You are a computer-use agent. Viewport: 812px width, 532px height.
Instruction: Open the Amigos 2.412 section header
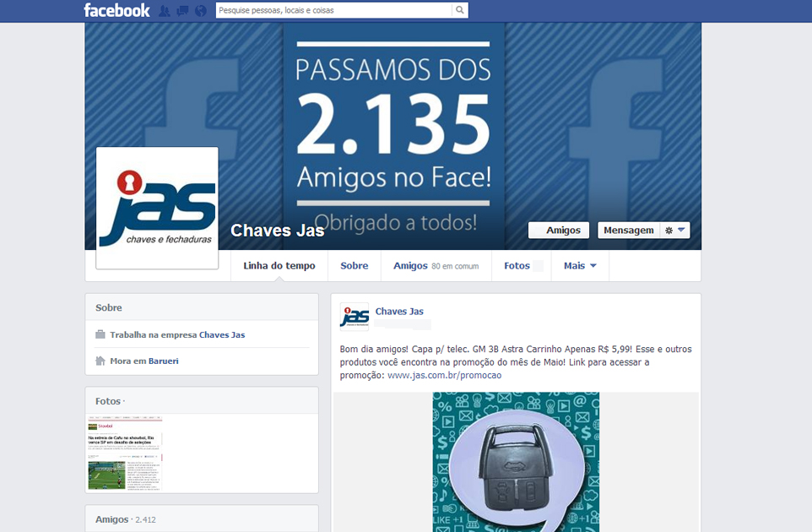pos(125,519)
